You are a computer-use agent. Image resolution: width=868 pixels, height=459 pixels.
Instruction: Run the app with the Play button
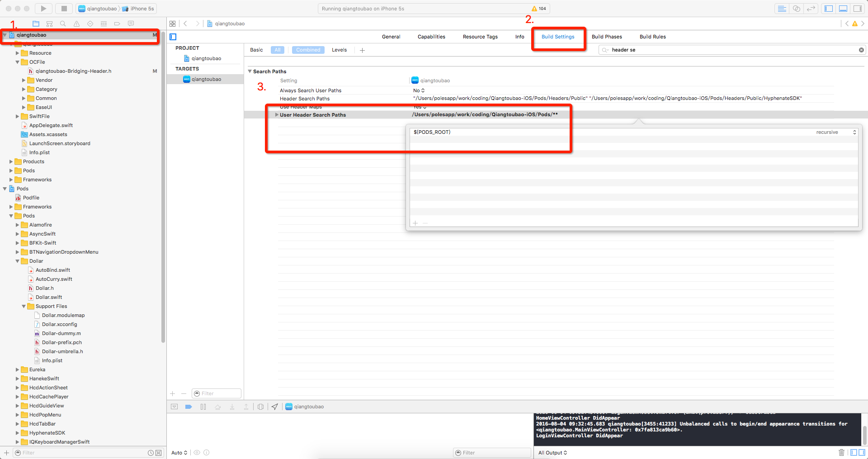[43, 9]
